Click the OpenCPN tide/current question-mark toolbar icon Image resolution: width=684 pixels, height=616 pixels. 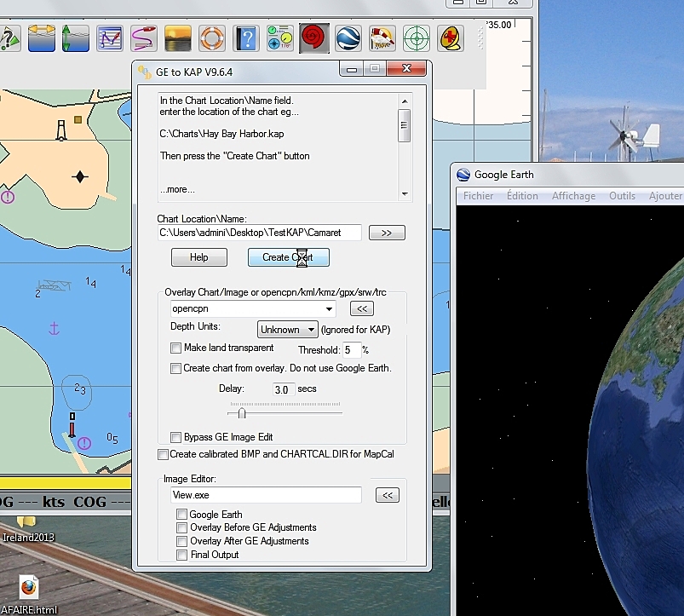pyautogui.click(x=9, y=38)
